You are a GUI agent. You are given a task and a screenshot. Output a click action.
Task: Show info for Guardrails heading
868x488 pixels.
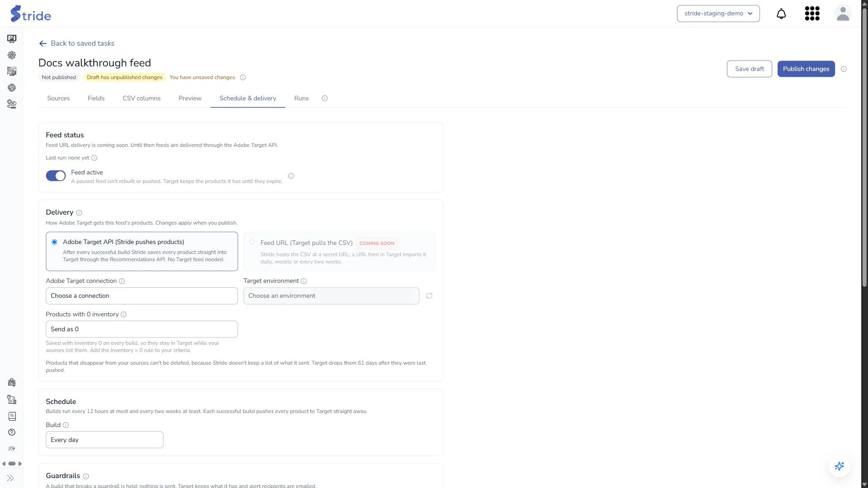[86, 477]
